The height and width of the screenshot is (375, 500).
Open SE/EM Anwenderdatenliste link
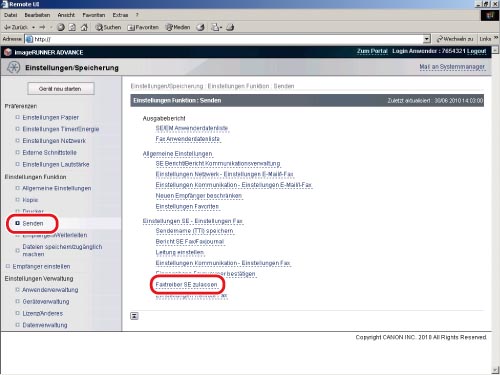[x=192, y=128]
